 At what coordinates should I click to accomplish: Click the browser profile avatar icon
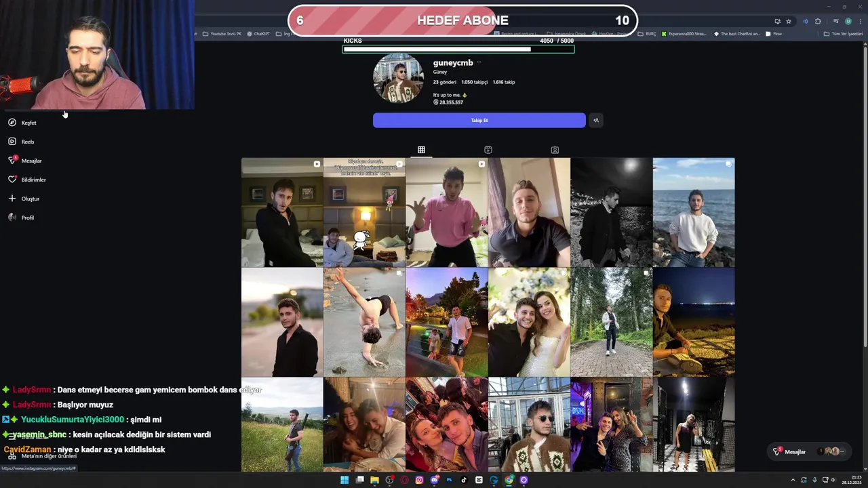click(x=848, y=21)
